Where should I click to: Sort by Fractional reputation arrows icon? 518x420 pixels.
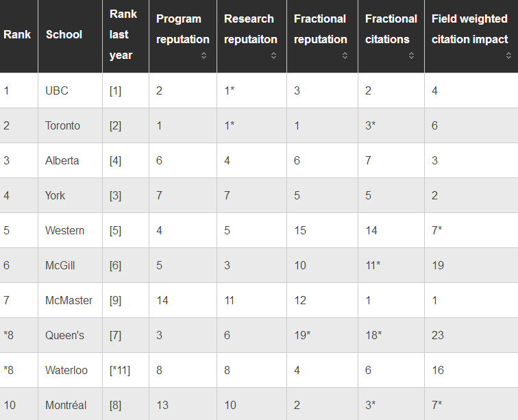tap(345, 55)
